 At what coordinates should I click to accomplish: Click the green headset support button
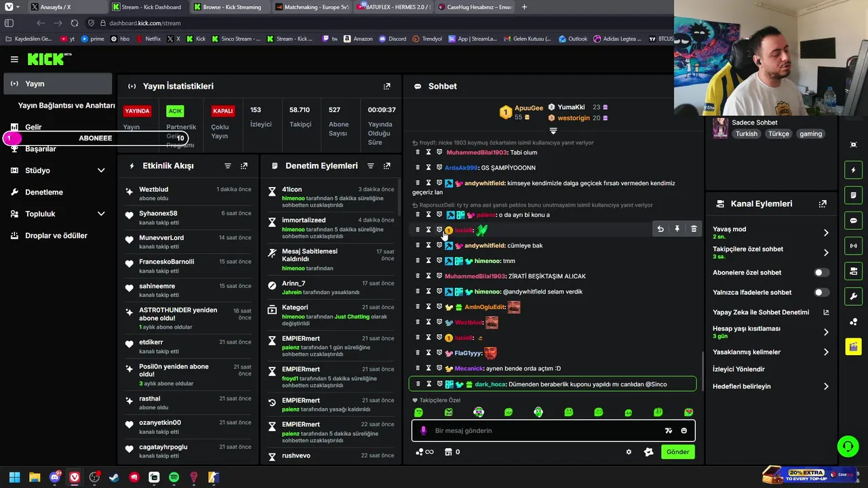(x=848, y=446)
